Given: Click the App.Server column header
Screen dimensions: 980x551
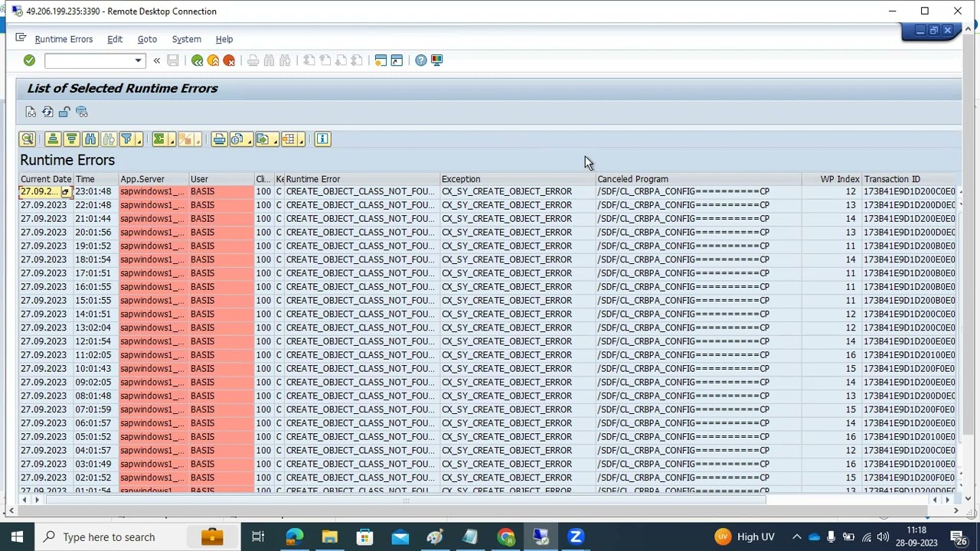Looking at the screenshot, I should 153,179.
